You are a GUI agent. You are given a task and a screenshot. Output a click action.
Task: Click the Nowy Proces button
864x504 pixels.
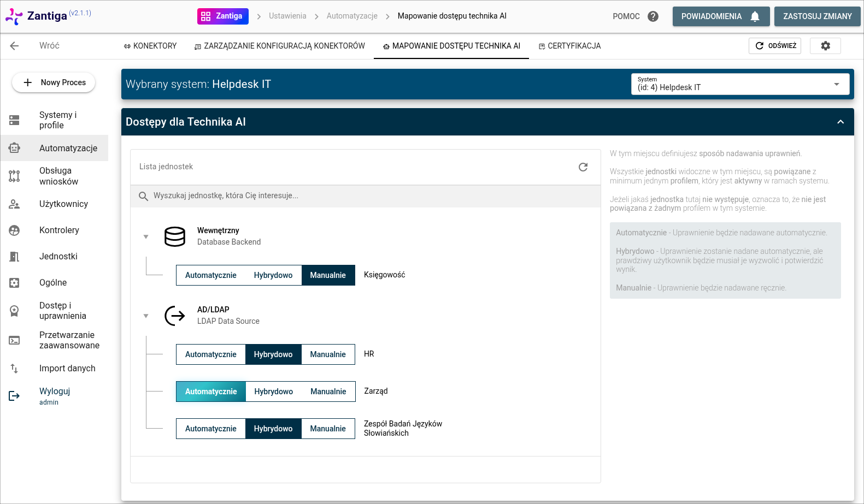click(54, 82)
